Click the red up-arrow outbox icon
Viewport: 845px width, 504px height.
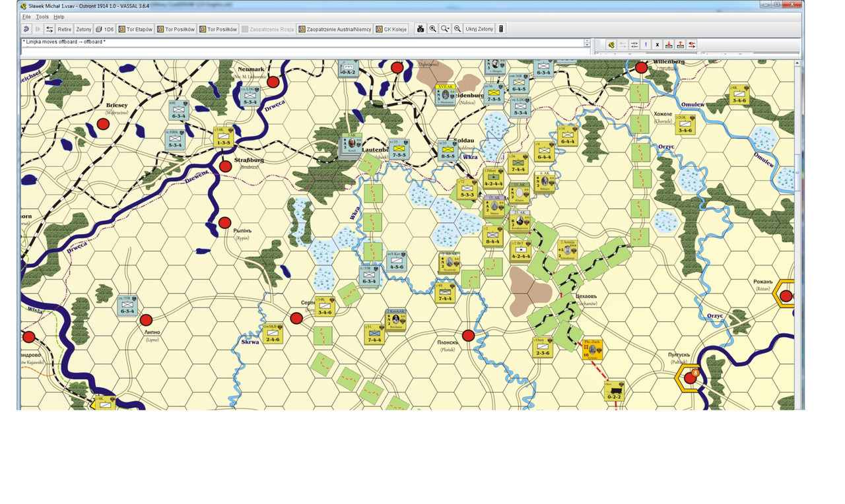point(681,45)
